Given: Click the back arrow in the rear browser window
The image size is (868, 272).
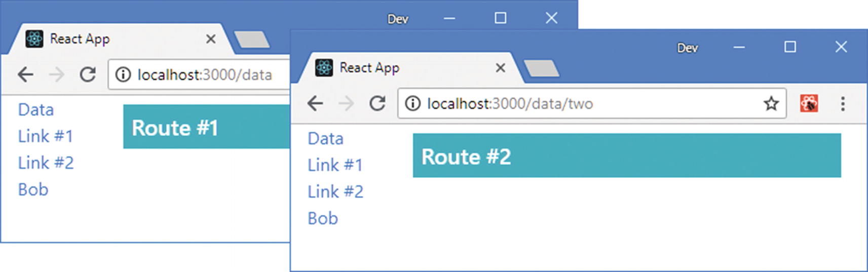Looking at the screenshot, I should point(25,75).
